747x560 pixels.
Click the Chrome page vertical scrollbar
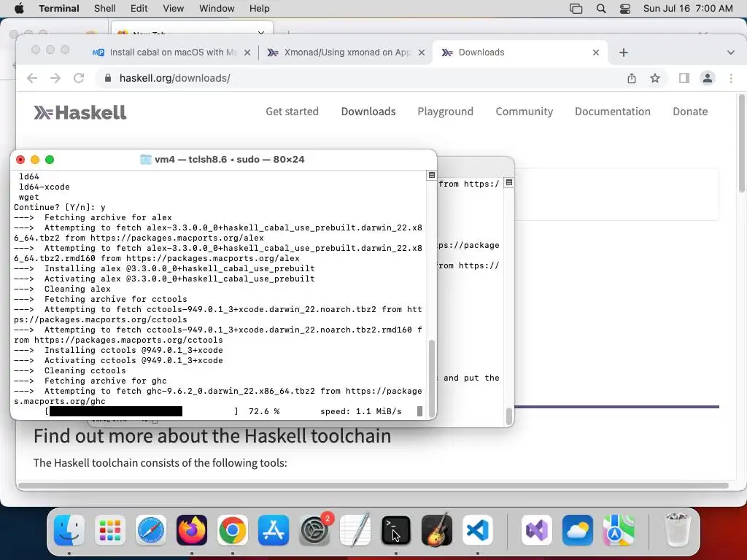(x=741, y=143)
